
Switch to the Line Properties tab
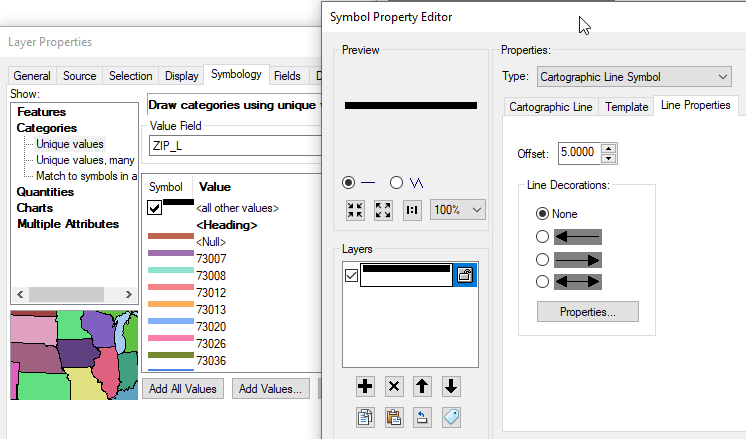tap(696, 105)
